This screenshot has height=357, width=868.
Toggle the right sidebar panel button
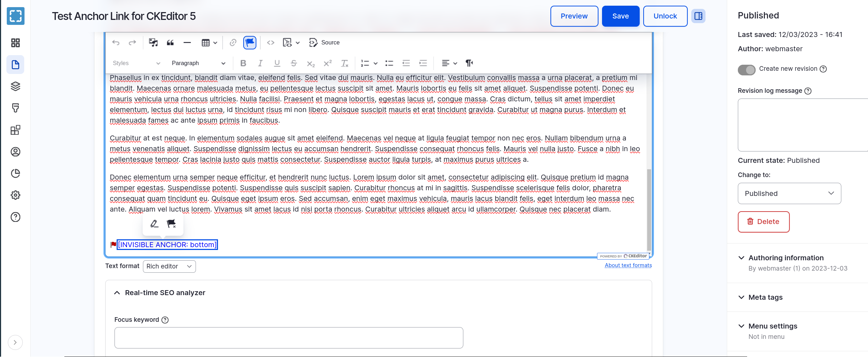coord(698,16)
